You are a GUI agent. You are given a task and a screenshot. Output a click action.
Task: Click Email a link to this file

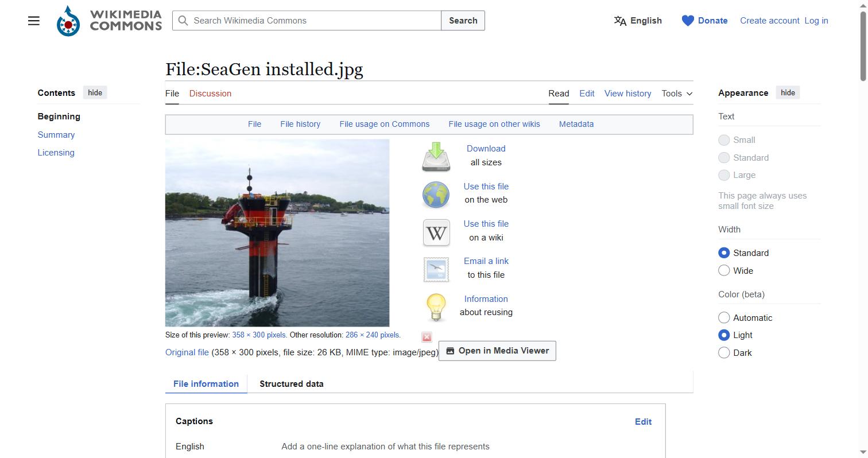[486, 261]
